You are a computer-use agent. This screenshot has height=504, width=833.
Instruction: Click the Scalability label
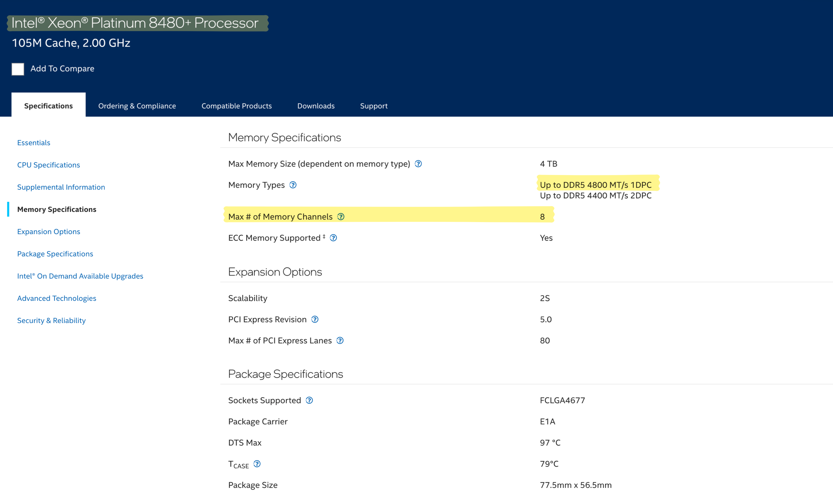click(248, 298)
